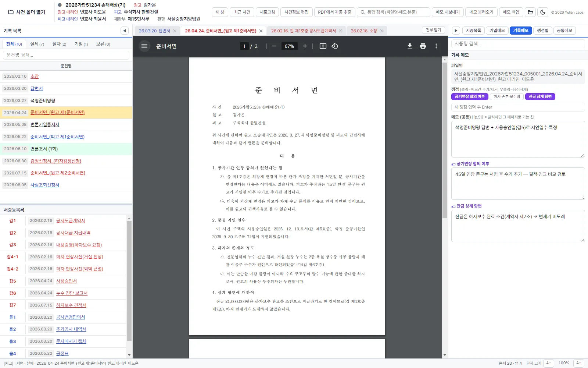Click 메모 내보내기
588x368 pixels.
(x=448, y=12)
